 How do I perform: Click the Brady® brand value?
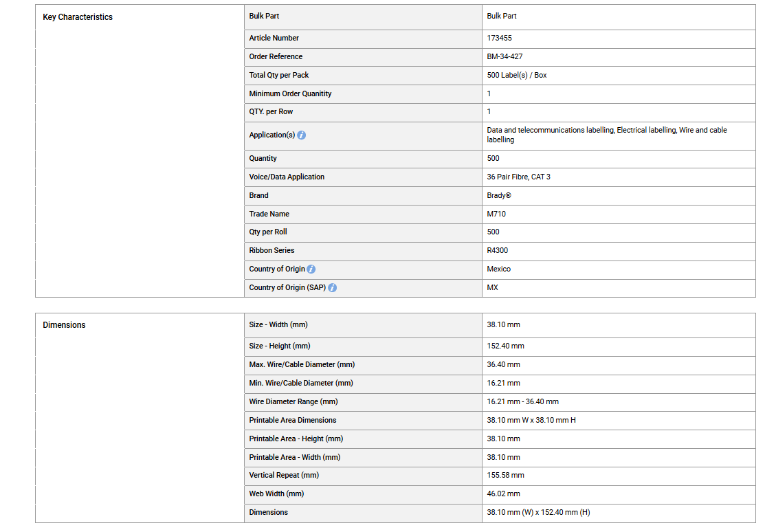click(x=499, y=195)
